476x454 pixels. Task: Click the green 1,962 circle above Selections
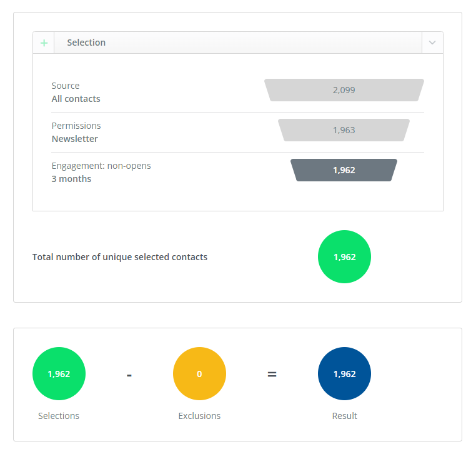point(59,374)
